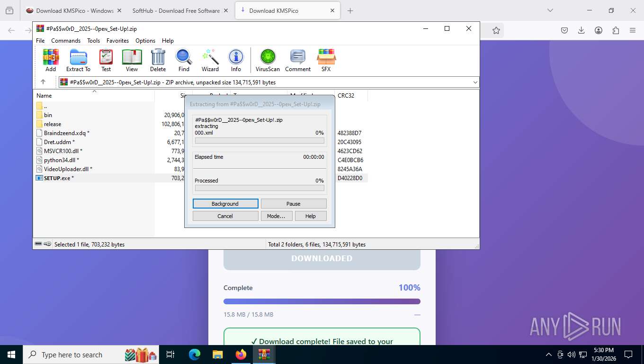Click the 000.xml file progress bar
The image size is (644, 364).
(x=259, y=141)
